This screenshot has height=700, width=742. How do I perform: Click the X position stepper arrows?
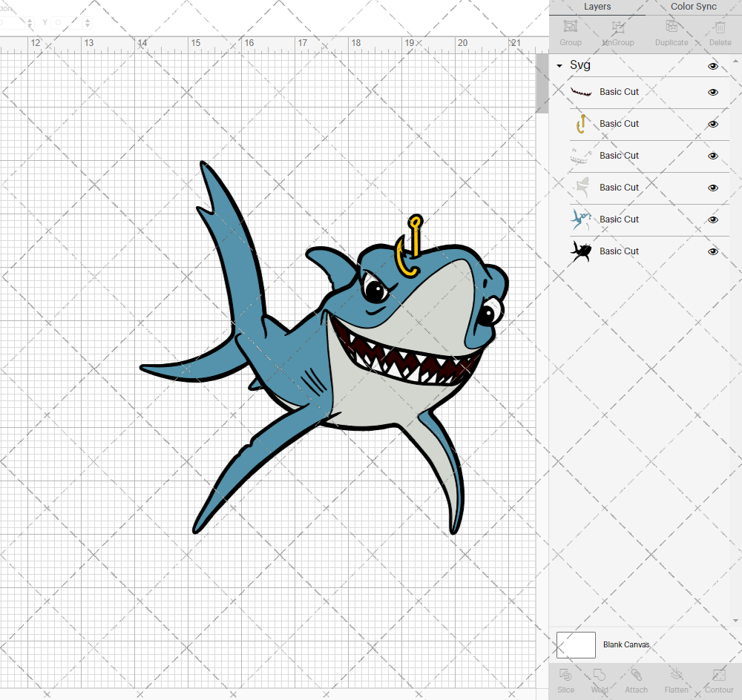pyautogui.click(x=30, y=22)
